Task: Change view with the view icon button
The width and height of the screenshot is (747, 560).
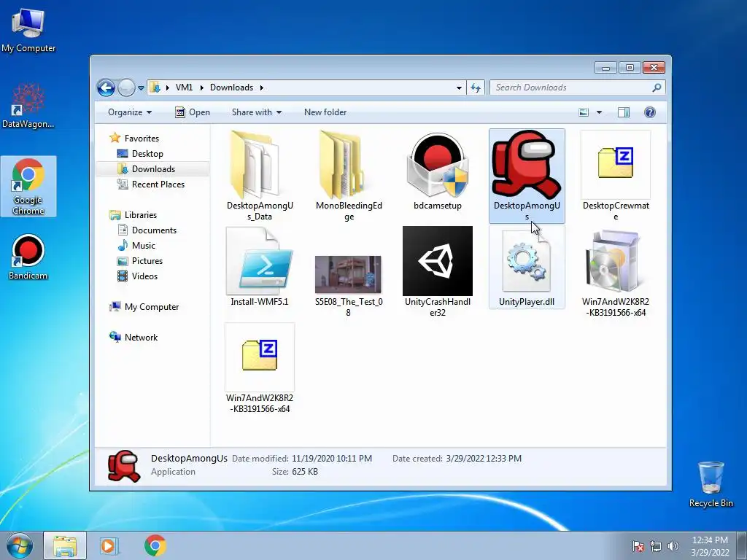Action: [x=584, y=112]
